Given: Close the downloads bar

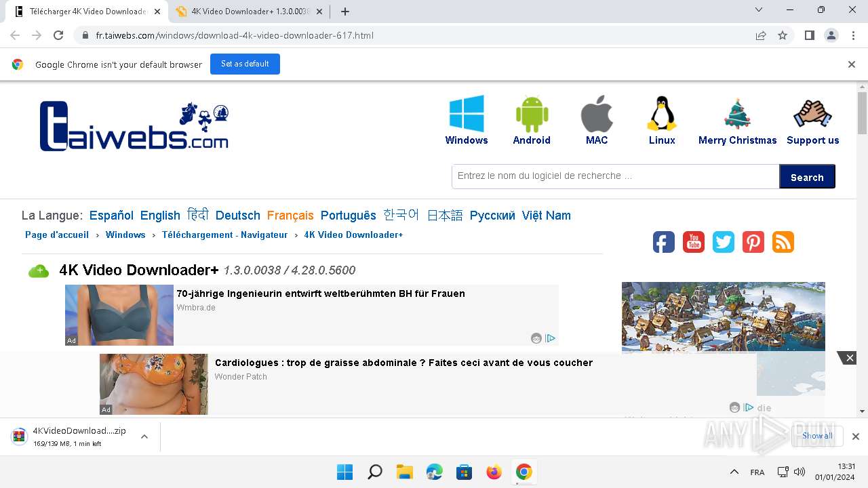Looking at the screenshot, I should (x=856, y=436).
